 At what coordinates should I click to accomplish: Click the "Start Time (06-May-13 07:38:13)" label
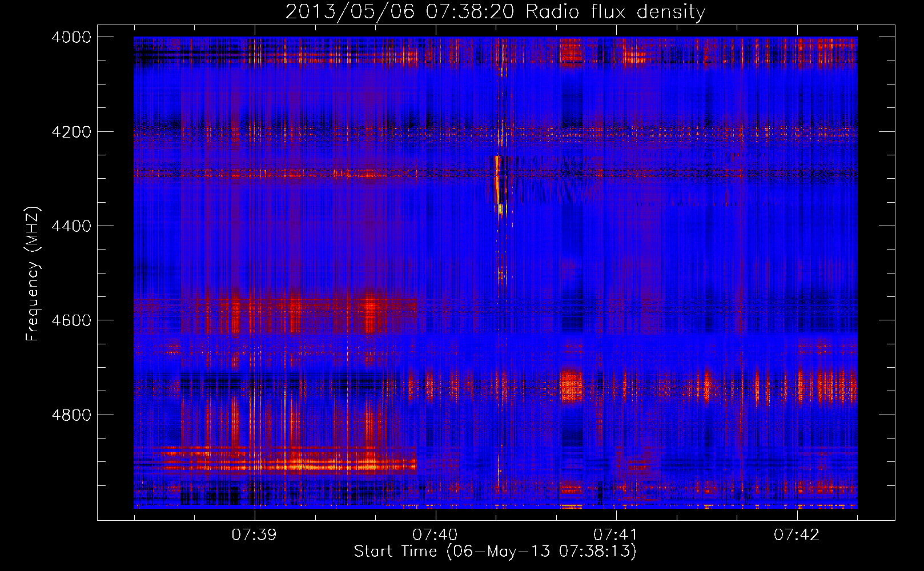[x=495, y=552]
